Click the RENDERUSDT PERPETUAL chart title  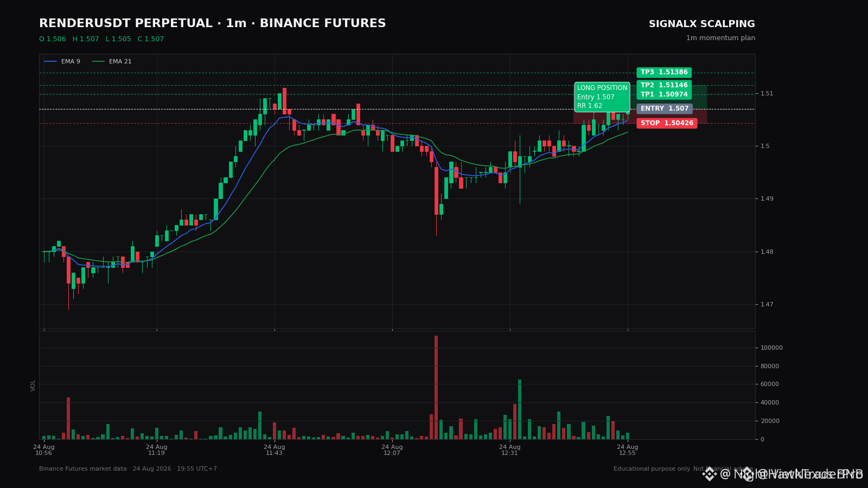213,24
